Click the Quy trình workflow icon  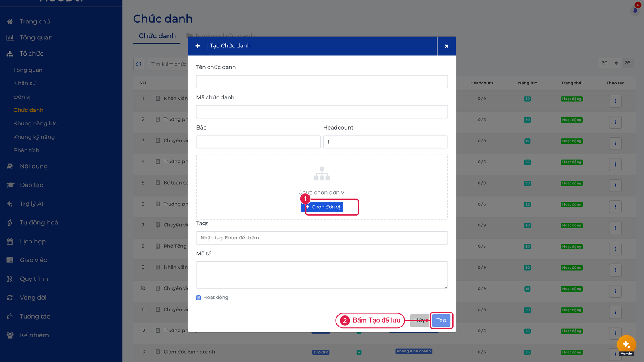coord(10,279)
